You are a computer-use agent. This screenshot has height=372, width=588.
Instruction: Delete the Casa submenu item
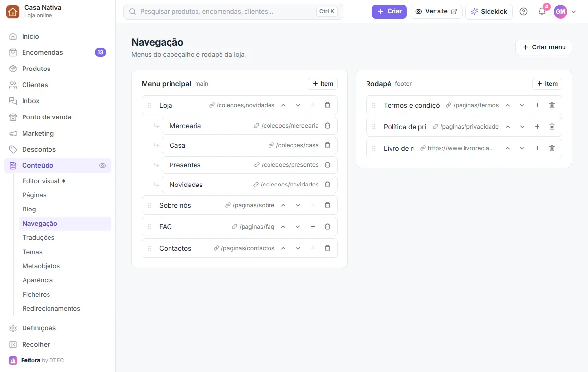click(x=327, y=145)
